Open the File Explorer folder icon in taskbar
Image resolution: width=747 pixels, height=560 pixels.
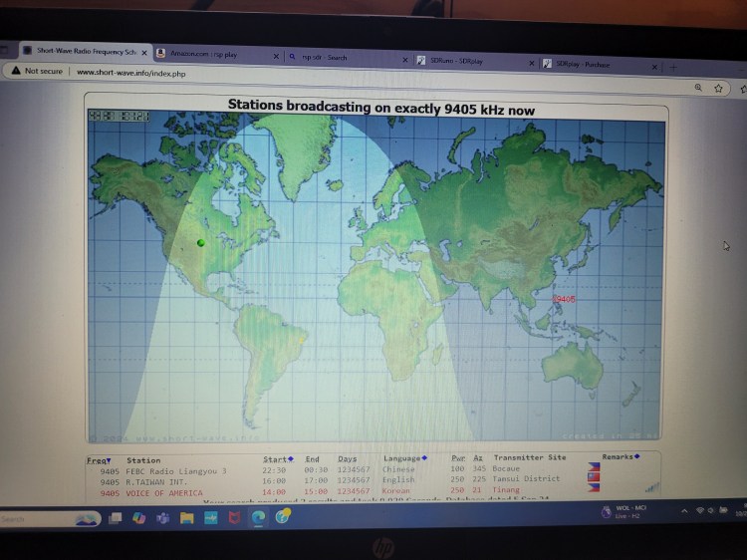pyautogui.click(x=186, y=518)
